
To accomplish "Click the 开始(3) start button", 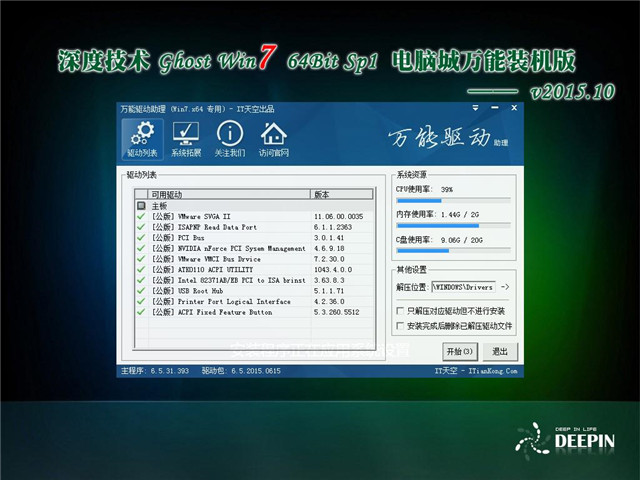I will (x=460, y=351).
